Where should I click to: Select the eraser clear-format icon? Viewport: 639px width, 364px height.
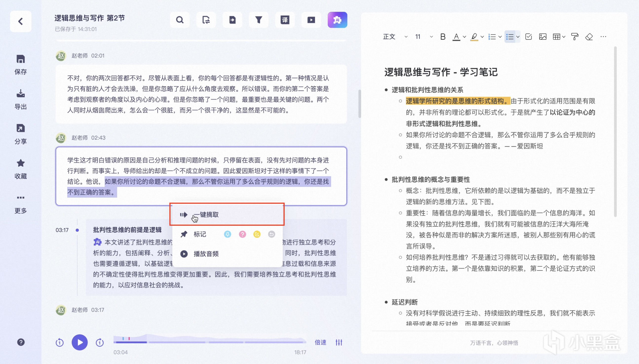click(x=589, y=37)
